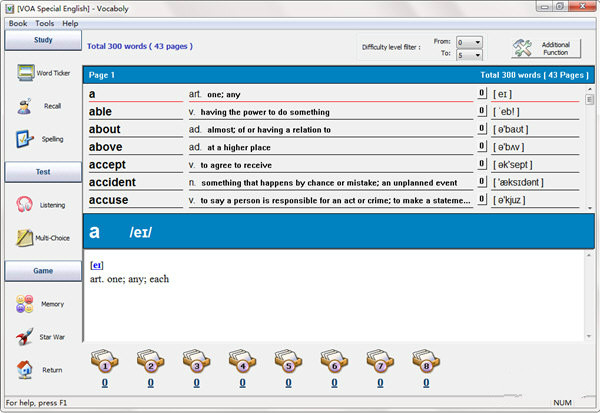Viewport: 600px width, 413px height.
Task: Open the Book menu
Action: [18, 23]
